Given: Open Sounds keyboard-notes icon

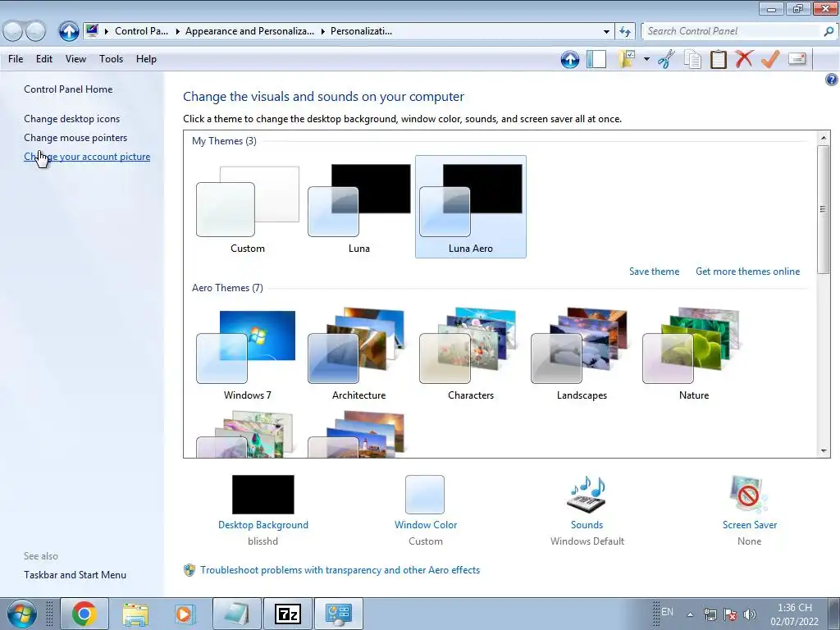Looking at the screenshot, I should click(x=587, y=495).
